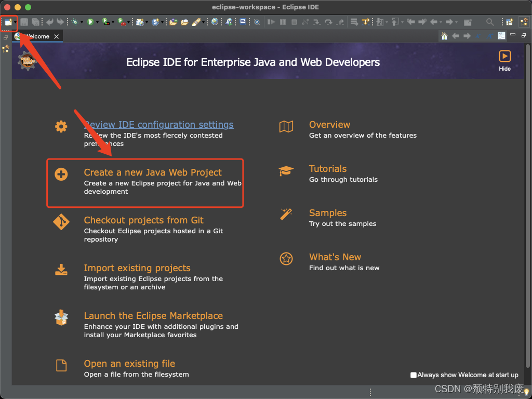Screen dimensions: 532x399
Task: Click the New wizard toolbar icon
Action: (x=8, y=22)
